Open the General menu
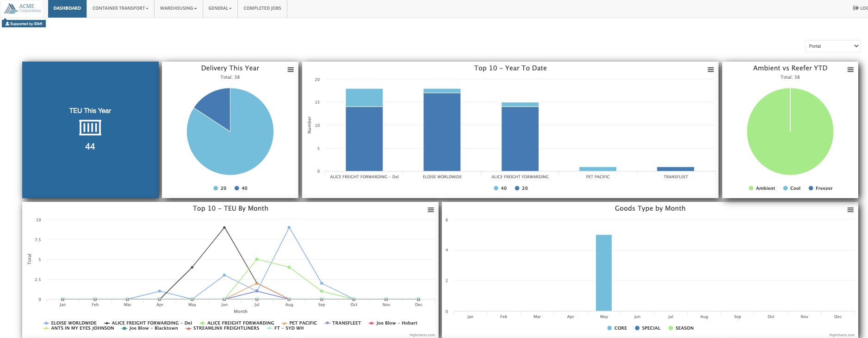 pyautogui.click(x=220, y=8)
